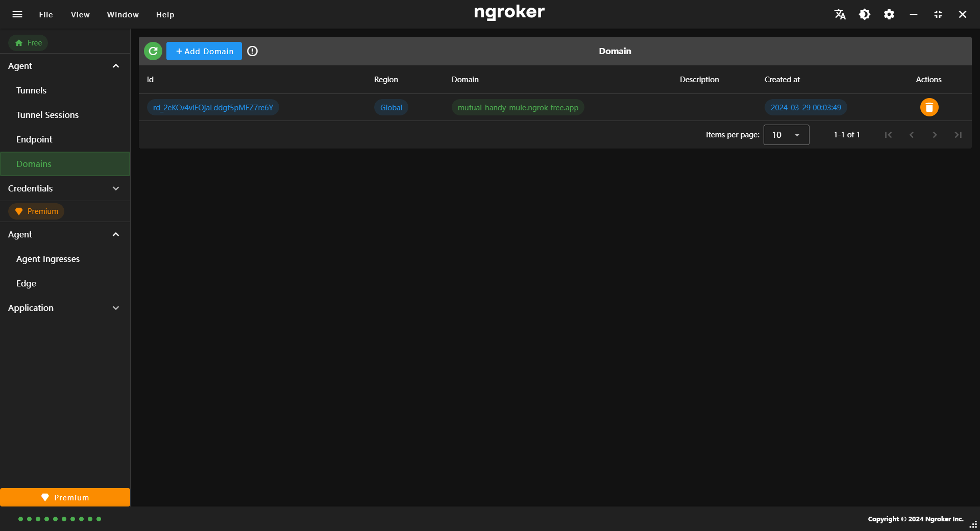Screen dimensions: 980x531
Task: Click the Domain column header
Action: [465, 80]
